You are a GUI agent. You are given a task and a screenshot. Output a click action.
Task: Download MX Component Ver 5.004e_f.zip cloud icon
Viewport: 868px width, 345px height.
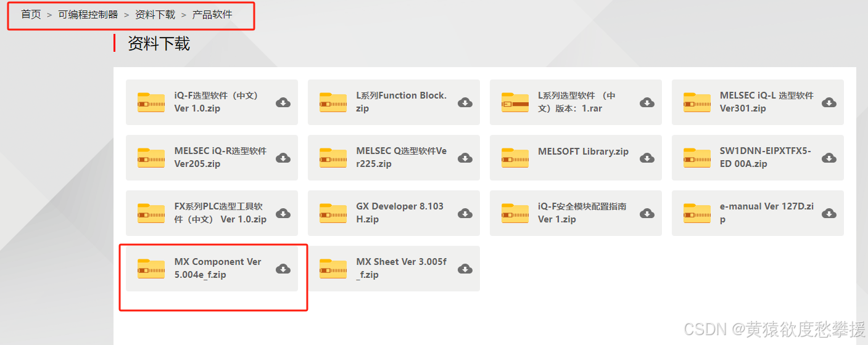tap(283, 269)
